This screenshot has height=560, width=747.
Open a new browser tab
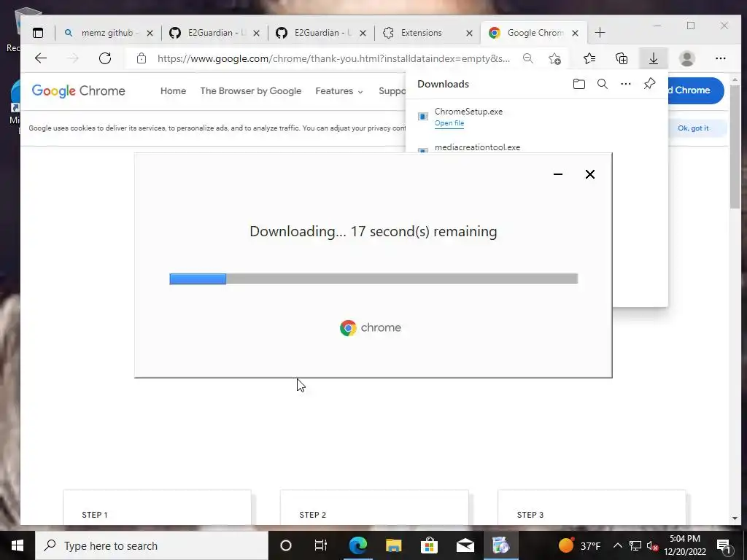pos(600,33)
